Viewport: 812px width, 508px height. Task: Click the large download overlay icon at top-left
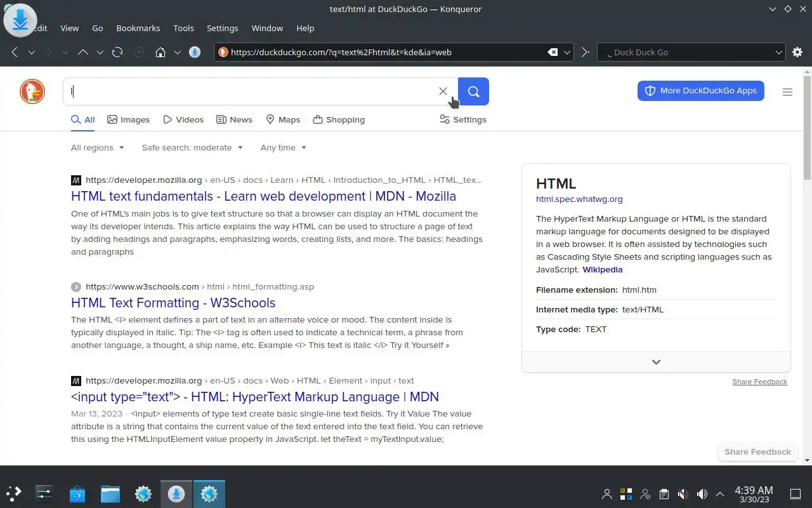click(20, 20)
